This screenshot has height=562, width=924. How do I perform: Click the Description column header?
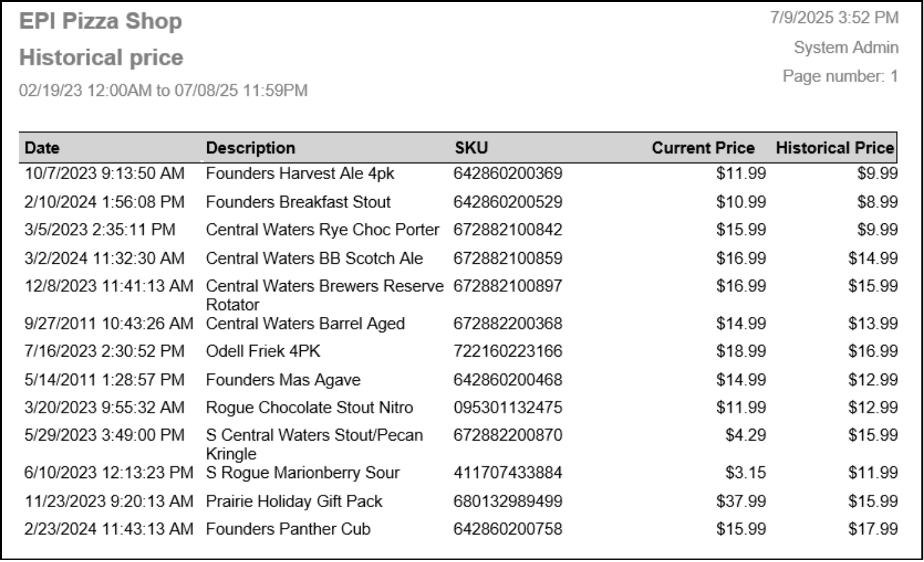pos(250,148)
